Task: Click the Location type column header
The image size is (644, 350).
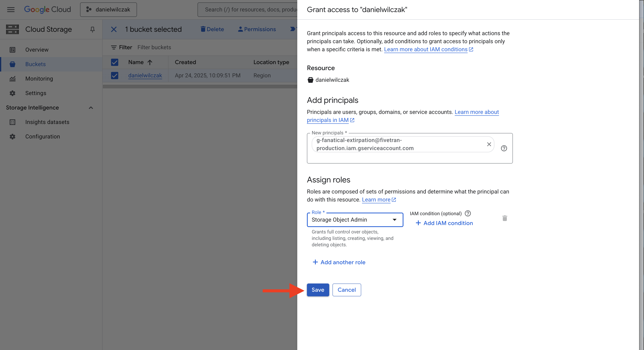Action: coord(271,62)
